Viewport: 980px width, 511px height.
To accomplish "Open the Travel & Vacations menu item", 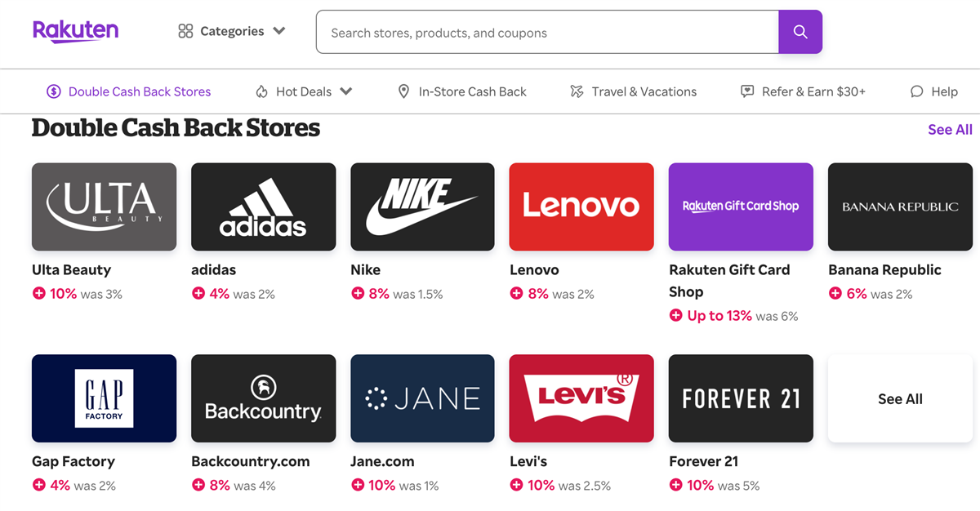I will point(644,91).
